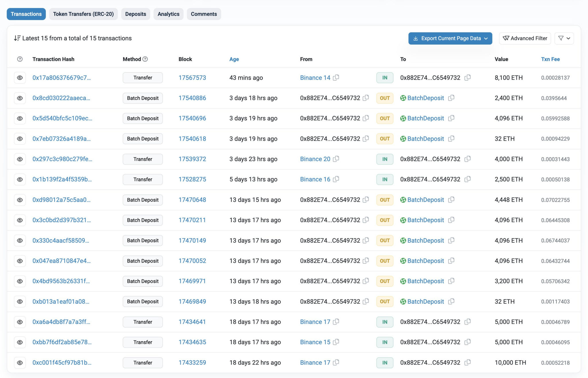Copy the to-address in the 10,000 ETH row

click(467, 362)
